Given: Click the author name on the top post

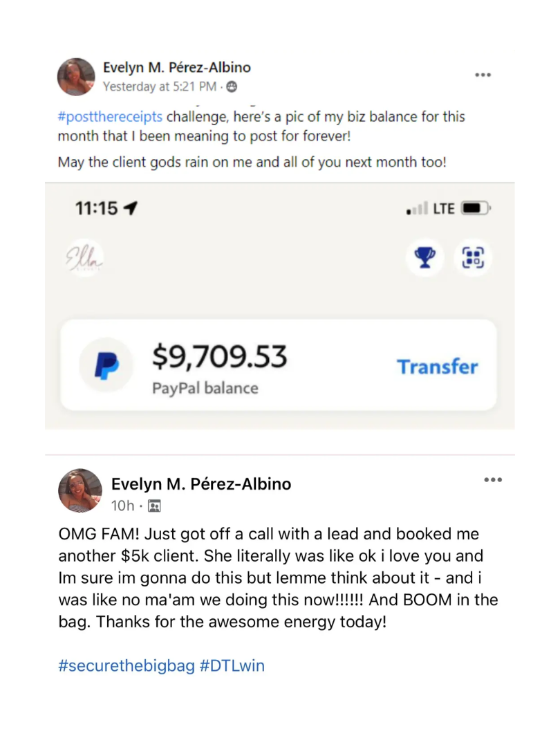Looking at the screenshot, I should tap(176, 68).
